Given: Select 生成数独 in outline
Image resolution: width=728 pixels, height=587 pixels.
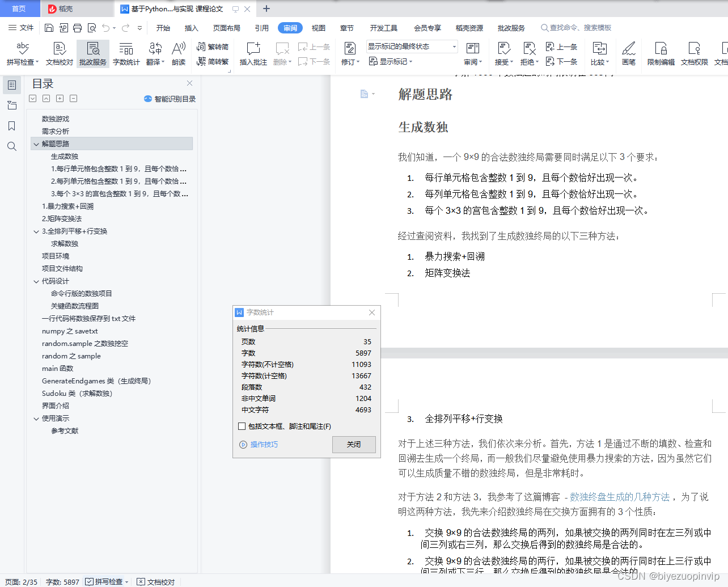Looking at the screenshot, I should pos(65,157).
